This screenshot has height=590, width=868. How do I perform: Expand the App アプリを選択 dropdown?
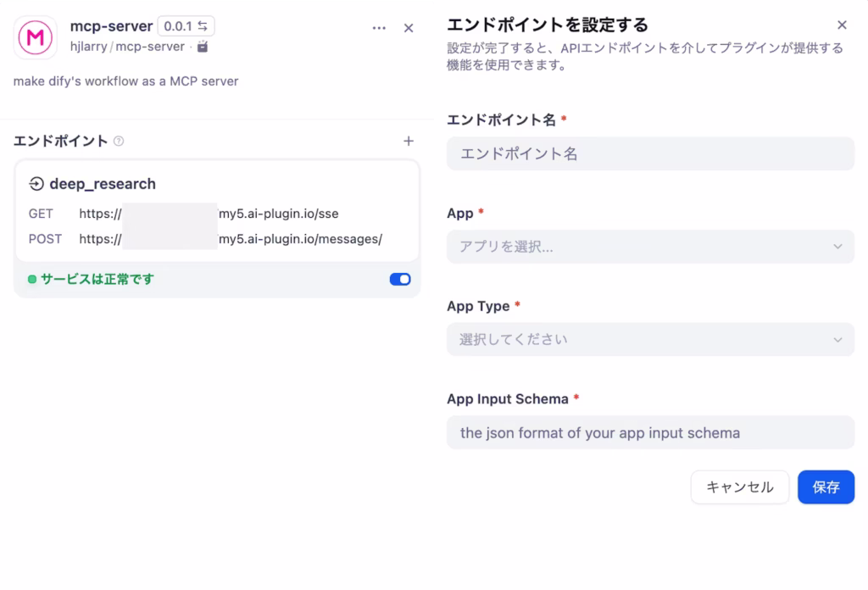(x=650, y=247)
